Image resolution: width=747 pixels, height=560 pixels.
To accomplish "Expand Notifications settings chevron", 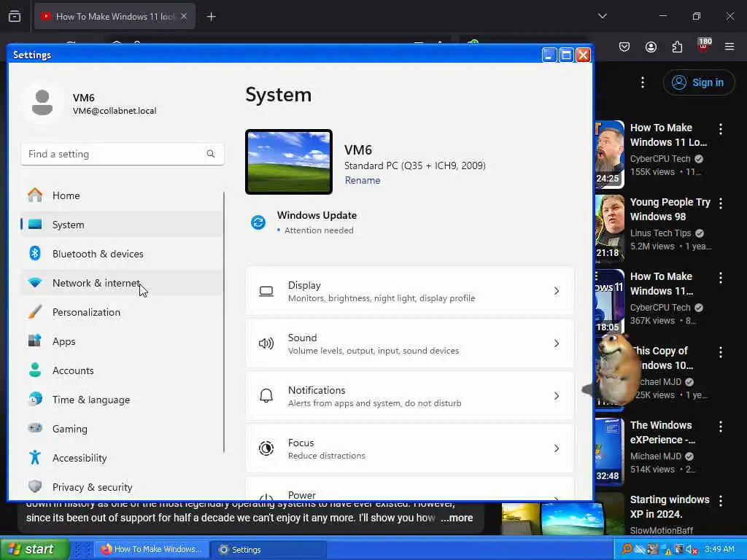I will pos(557,396).
